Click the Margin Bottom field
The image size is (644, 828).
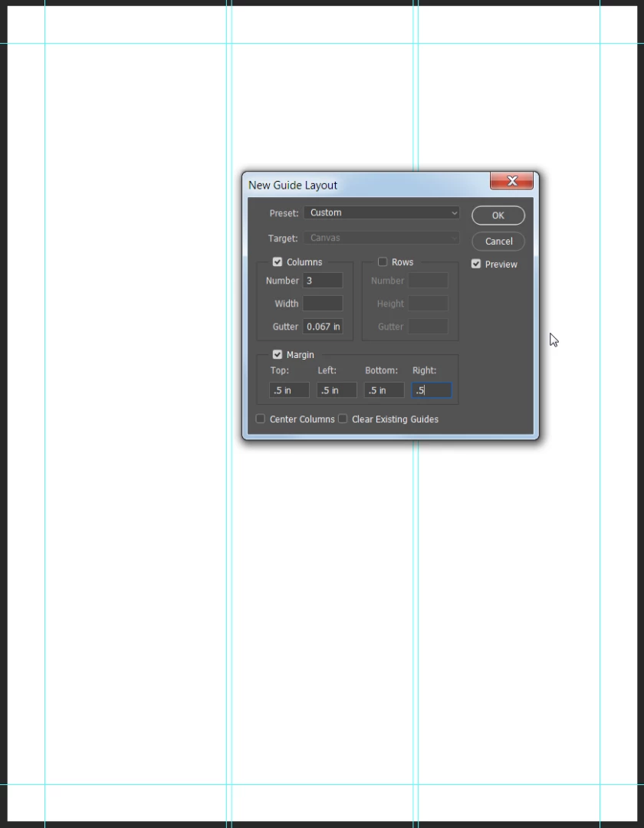(x=384, y=390)
